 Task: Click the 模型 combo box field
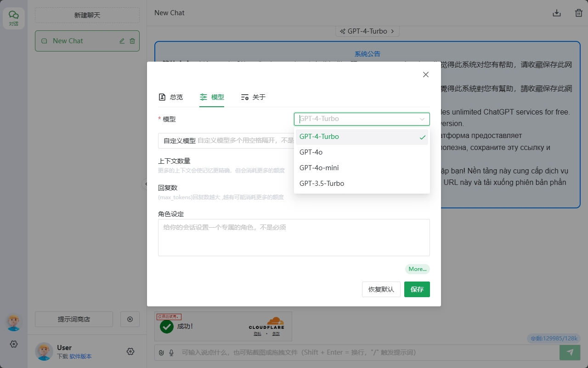pyautogui.click(x=362, y=119)
